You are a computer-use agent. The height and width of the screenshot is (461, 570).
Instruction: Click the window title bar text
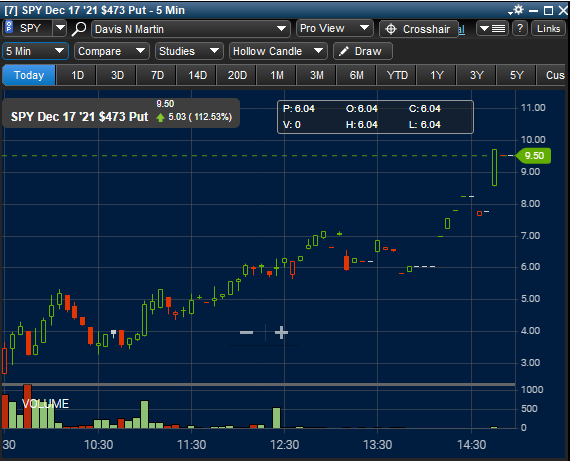pyautogui.click(x=95, y=10)
